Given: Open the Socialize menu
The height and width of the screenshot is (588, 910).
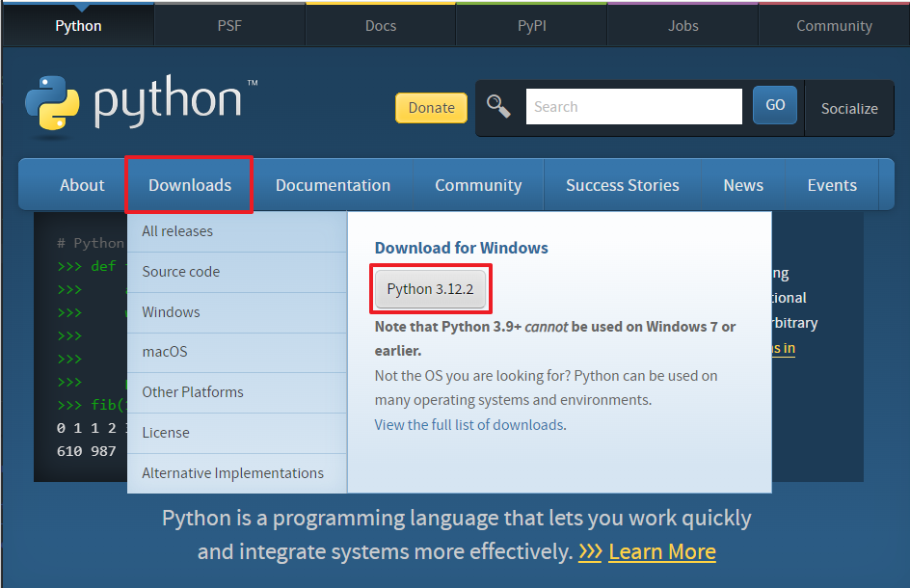Looking at the screenshot, I should pyautogui.click(x=849, y=109).
